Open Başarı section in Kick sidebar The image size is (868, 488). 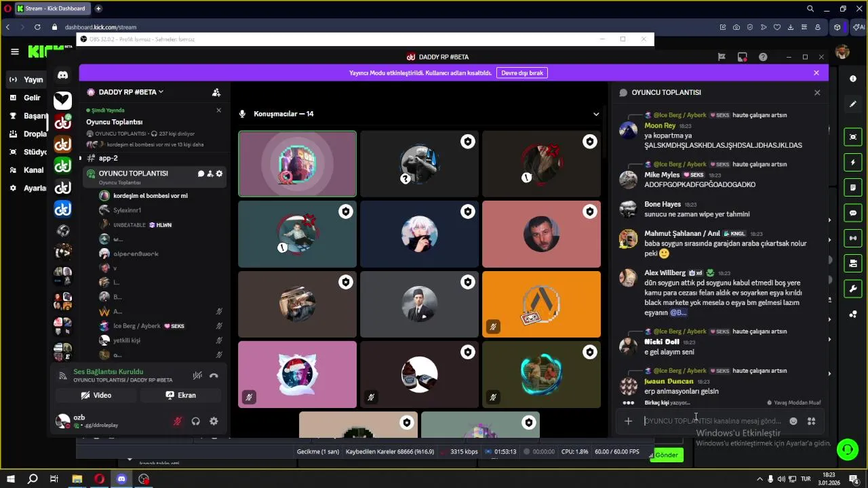[27, 116]
